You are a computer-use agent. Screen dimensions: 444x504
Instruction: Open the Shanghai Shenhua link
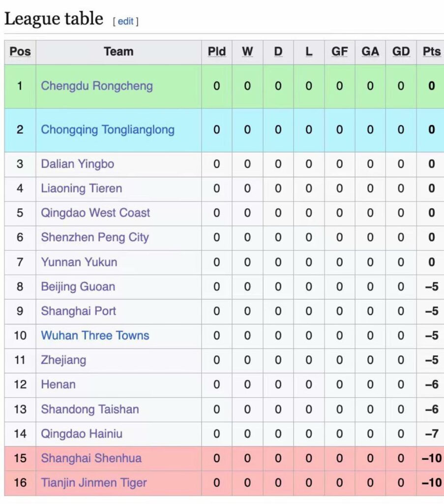click(x=91, y=458)
